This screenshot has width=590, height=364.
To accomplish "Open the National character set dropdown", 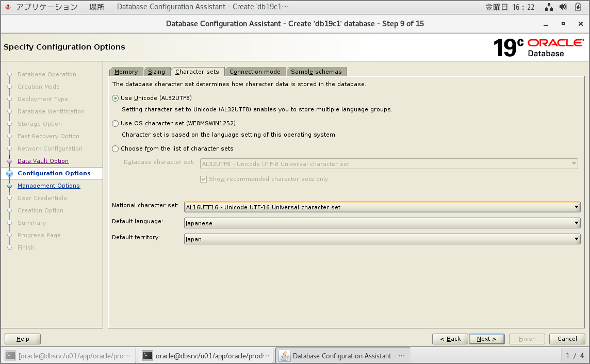I will [x=382, y=207].
